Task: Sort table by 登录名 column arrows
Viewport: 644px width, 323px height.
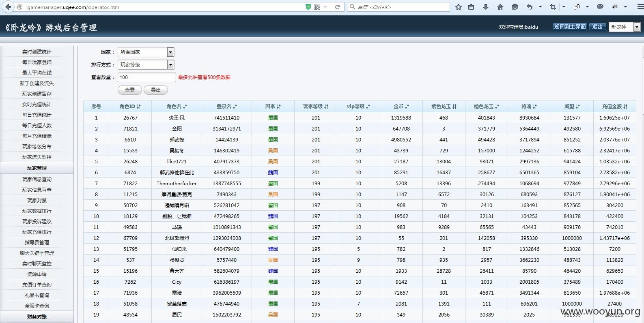Action: (235, 107)
